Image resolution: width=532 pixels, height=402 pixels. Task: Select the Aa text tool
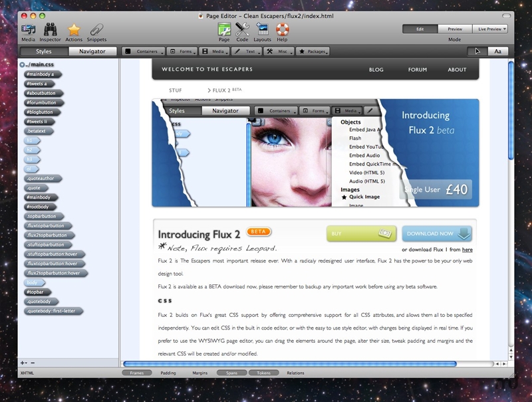coord(497,51)
